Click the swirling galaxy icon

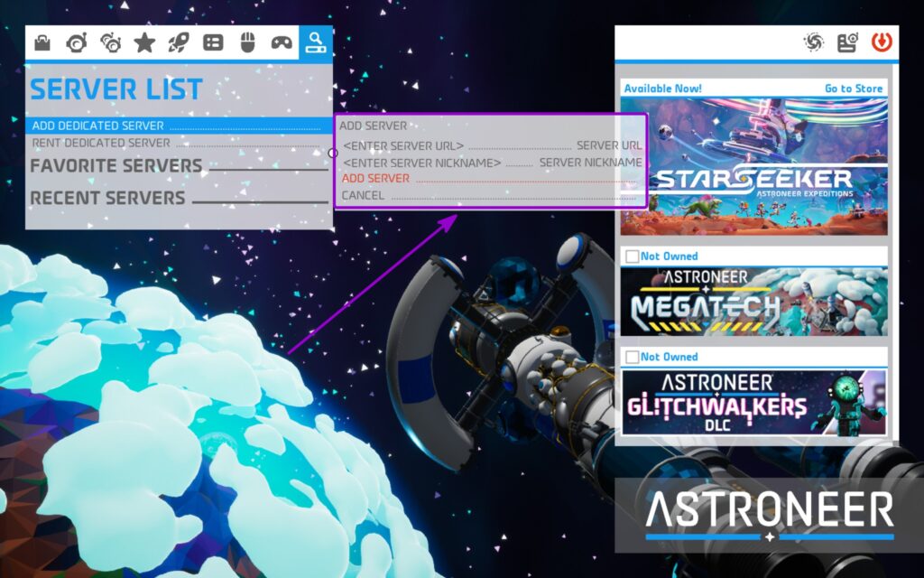(x=814, y=42)
